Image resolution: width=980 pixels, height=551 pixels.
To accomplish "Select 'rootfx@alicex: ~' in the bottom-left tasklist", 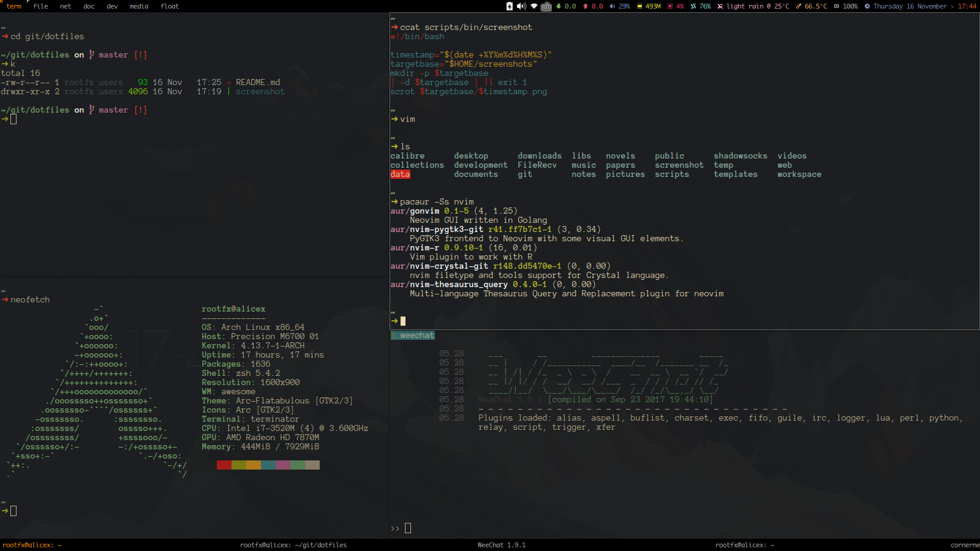I will (32, 545).
